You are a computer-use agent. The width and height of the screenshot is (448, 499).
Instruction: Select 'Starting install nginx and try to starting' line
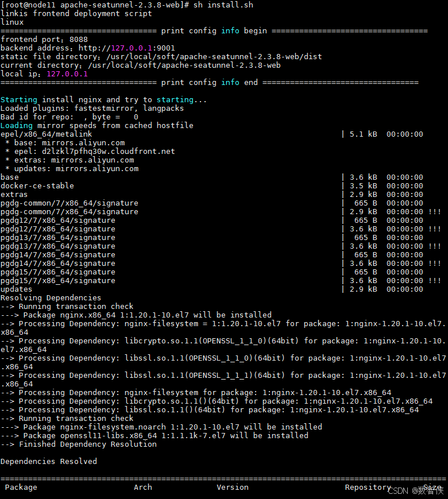[103, 99]
